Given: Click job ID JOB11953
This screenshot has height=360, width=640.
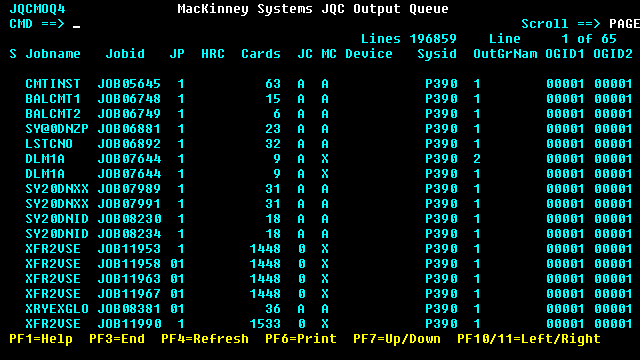Looking at the screenshot, I should pos(129,249).
